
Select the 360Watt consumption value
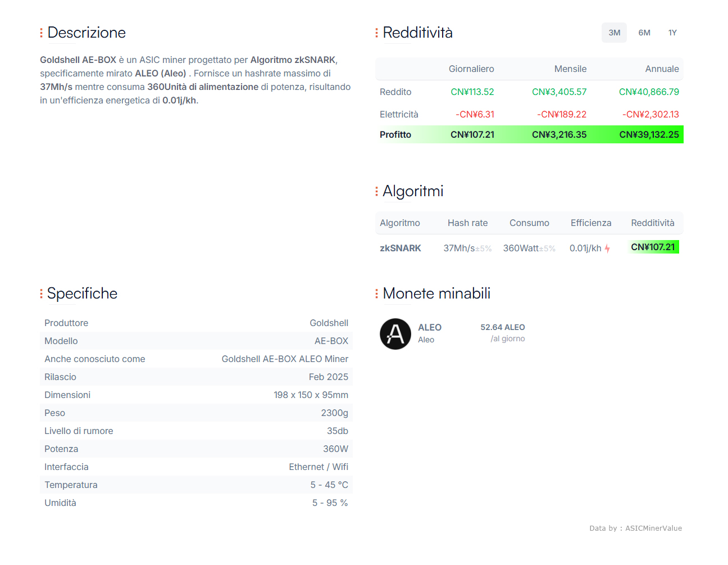point(521,248)
